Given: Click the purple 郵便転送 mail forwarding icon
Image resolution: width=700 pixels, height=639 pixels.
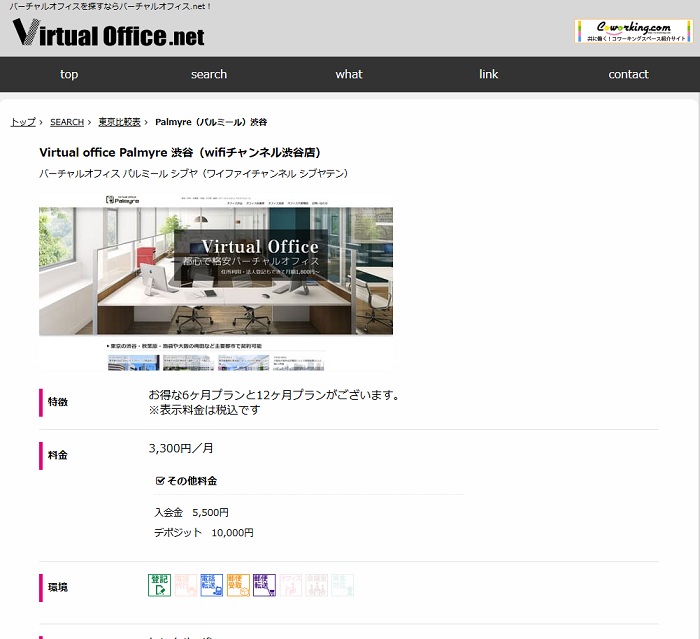Looking at the screenshot, I should tap(264, 586).
